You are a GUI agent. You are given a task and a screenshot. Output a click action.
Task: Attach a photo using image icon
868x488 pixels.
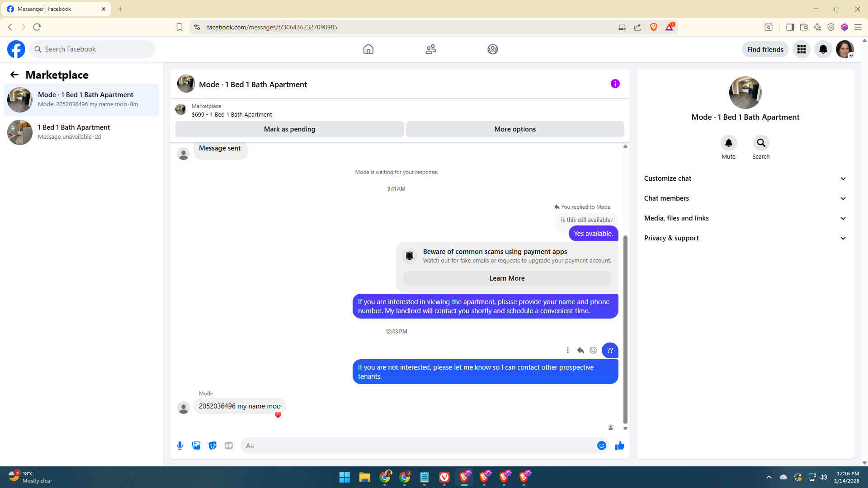click(196, 446)
